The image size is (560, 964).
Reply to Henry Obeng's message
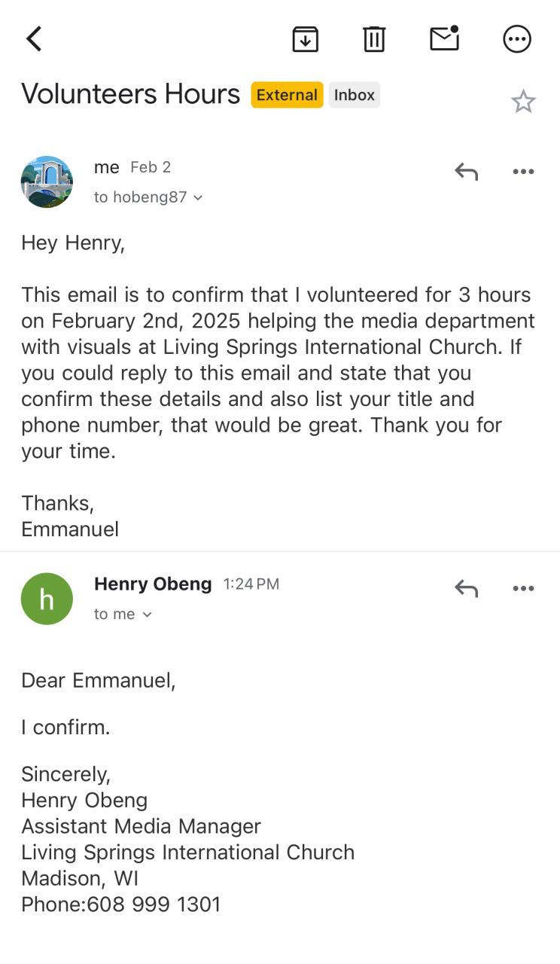click(x=466, y=588)
